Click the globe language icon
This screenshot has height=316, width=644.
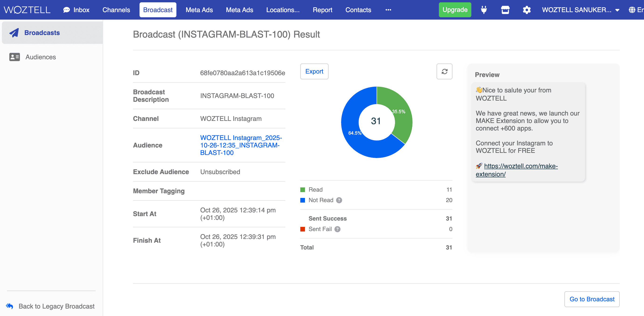[632, 10]
